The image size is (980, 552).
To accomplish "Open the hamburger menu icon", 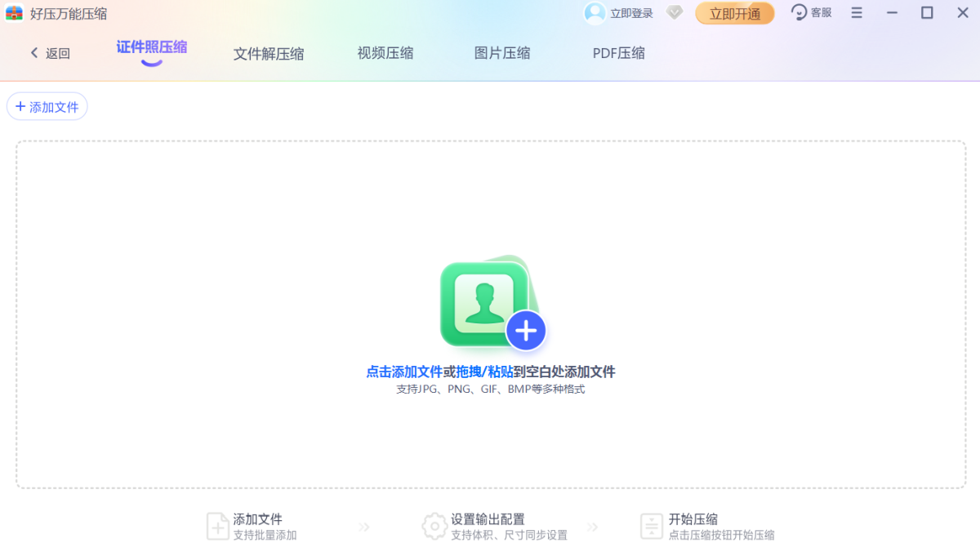I will pos(856,12).
